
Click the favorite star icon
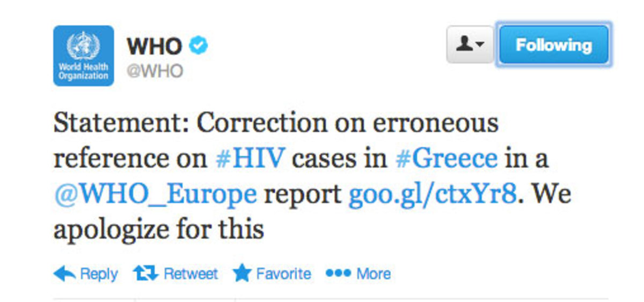click(x=242, y=274)
